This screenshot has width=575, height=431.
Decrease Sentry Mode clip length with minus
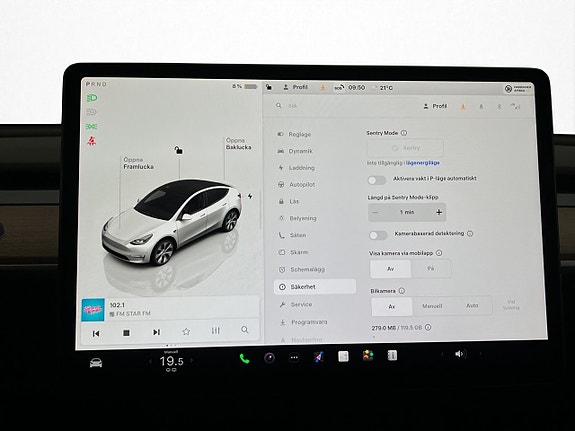pyautogui.click(x=375, y=212)
